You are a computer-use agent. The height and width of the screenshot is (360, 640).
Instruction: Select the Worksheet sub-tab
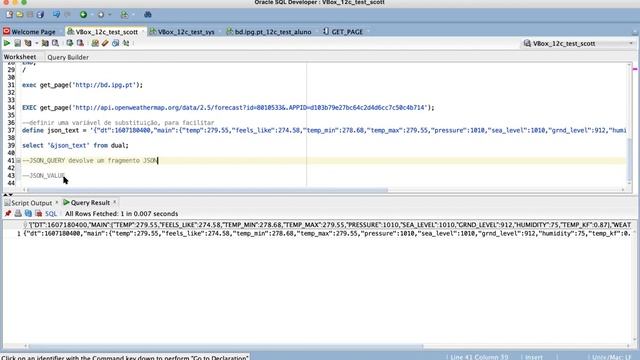(x=20, y=57)
